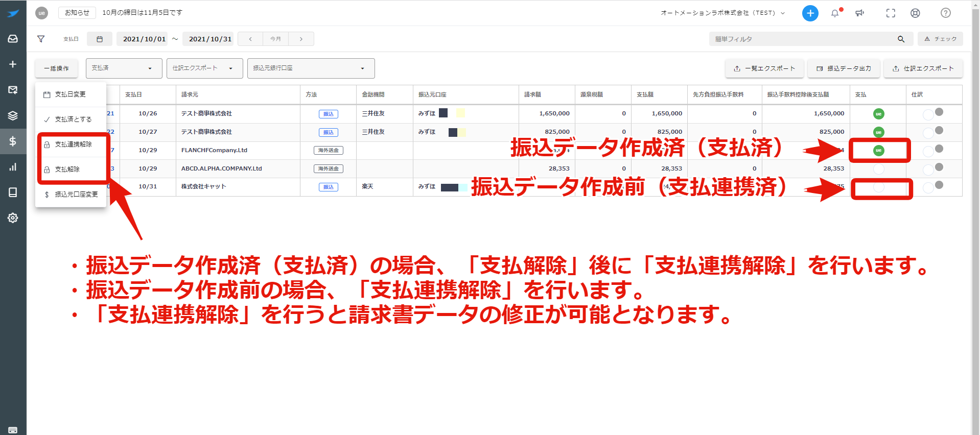
Task: Select 支払連携解除 menu item
Action: click(71, 144)
